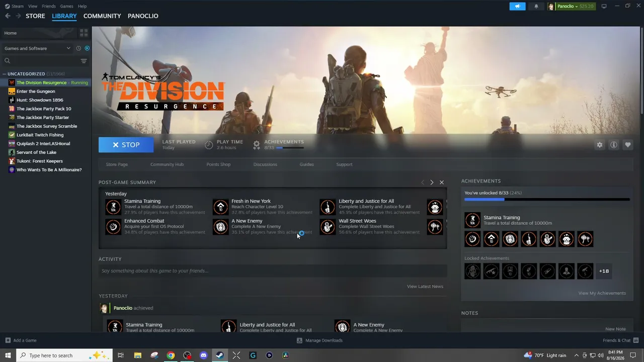Click the activity post input field

[273, 271]
